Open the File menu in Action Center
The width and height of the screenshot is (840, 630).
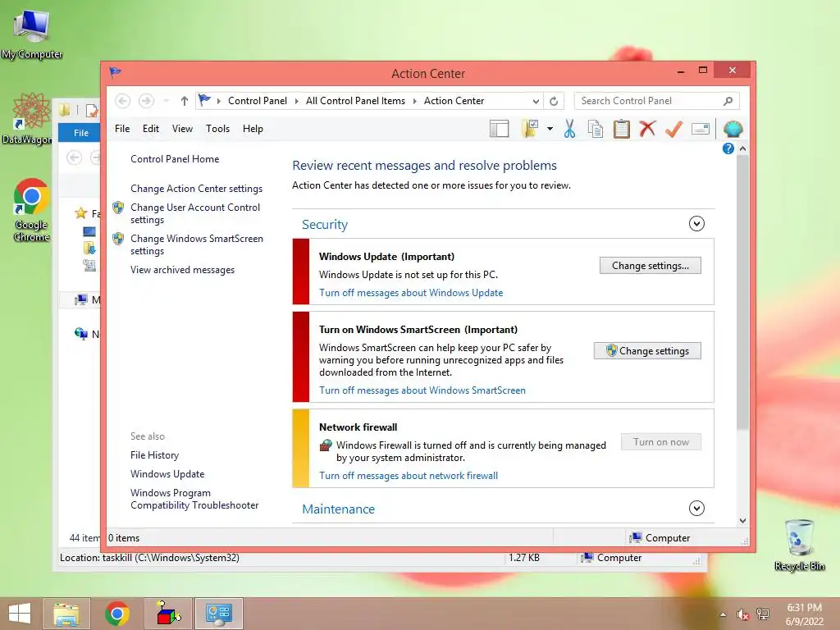(x=122, y=129)
